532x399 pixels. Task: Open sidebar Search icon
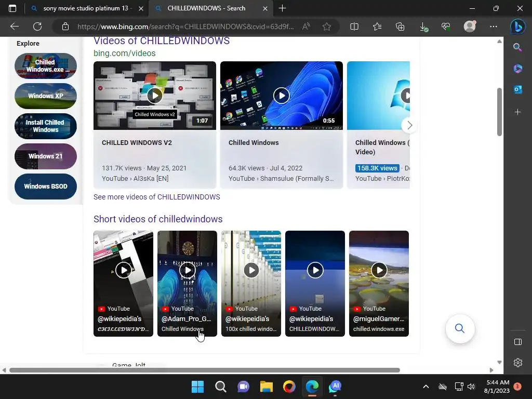(517, 47)
